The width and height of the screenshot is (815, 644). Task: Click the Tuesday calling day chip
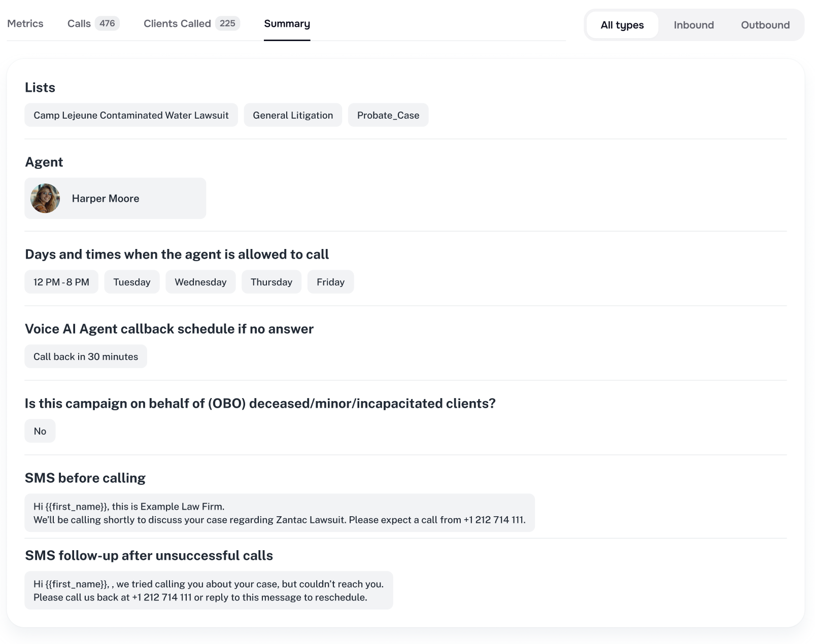tap(131, 282)
